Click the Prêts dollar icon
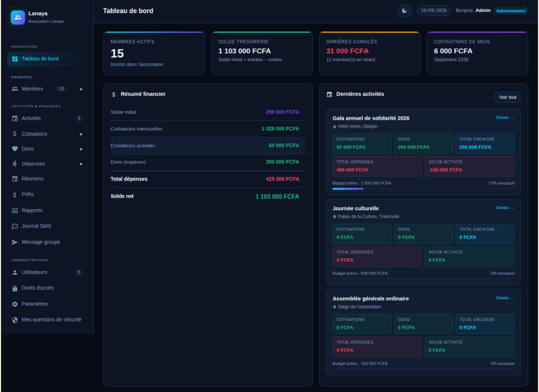The image size is (539, 392). tap(14, 194)
